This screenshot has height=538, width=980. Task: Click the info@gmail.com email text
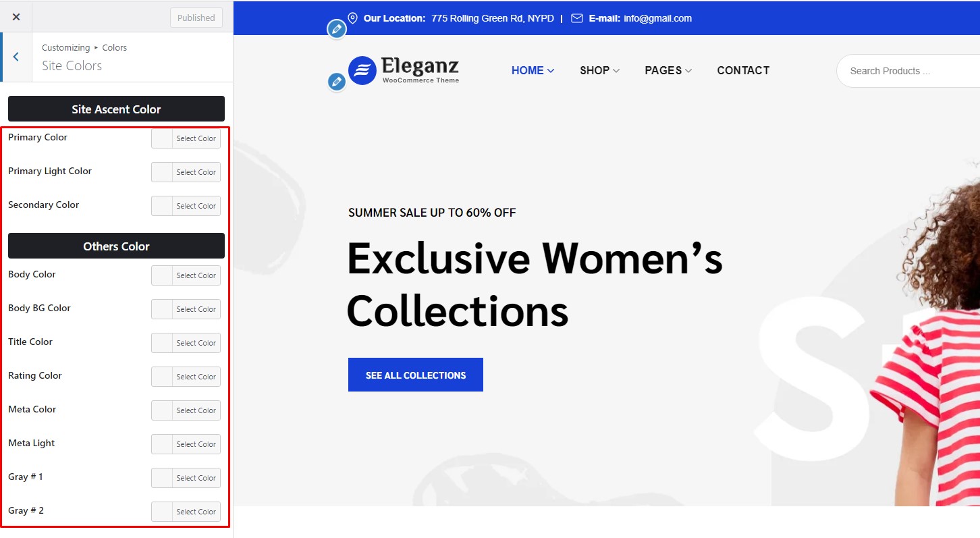point(658,18)
